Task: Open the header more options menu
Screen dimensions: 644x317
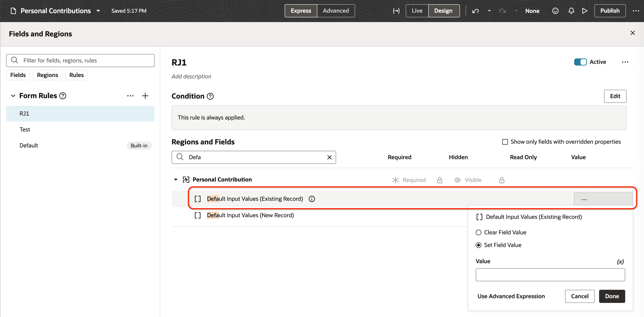Action: [636, 11]
